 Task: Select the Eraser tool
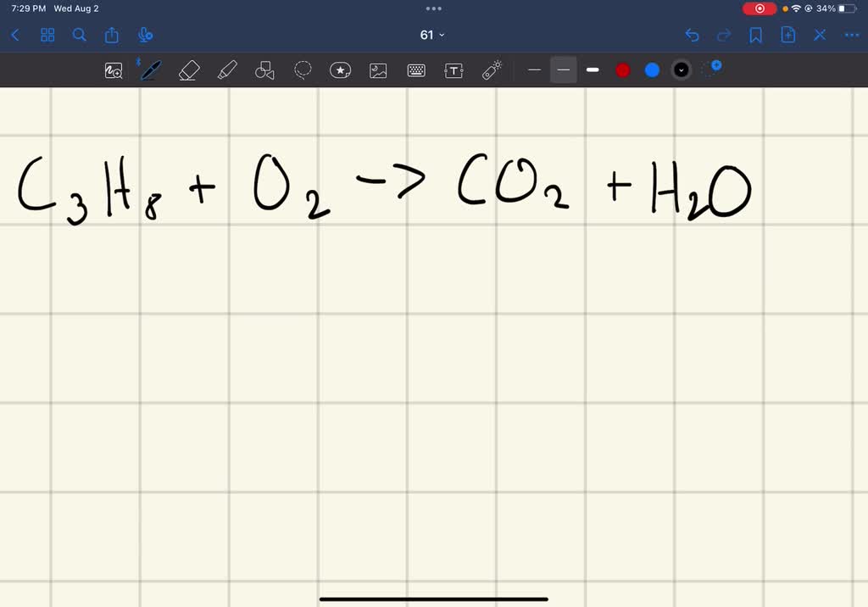click(x=188, y=70)
